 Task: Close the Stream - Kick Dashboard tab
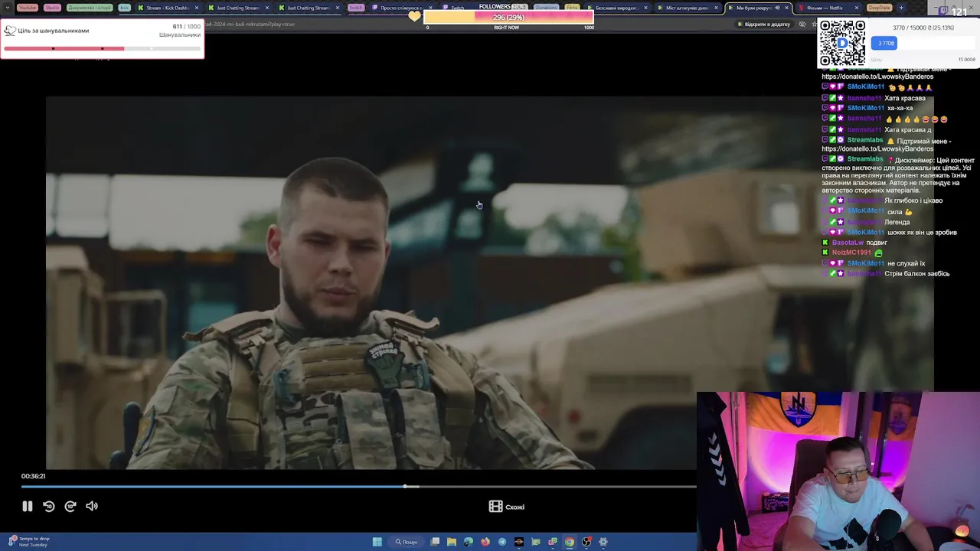tap(197, 8)
